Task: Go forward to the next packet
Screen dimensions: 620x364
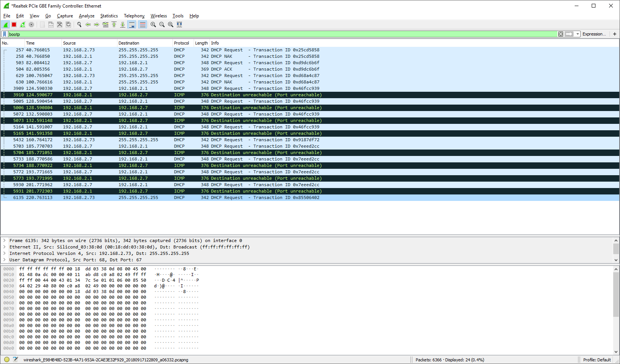Action: pyautogui.click(x=97, y=25)
